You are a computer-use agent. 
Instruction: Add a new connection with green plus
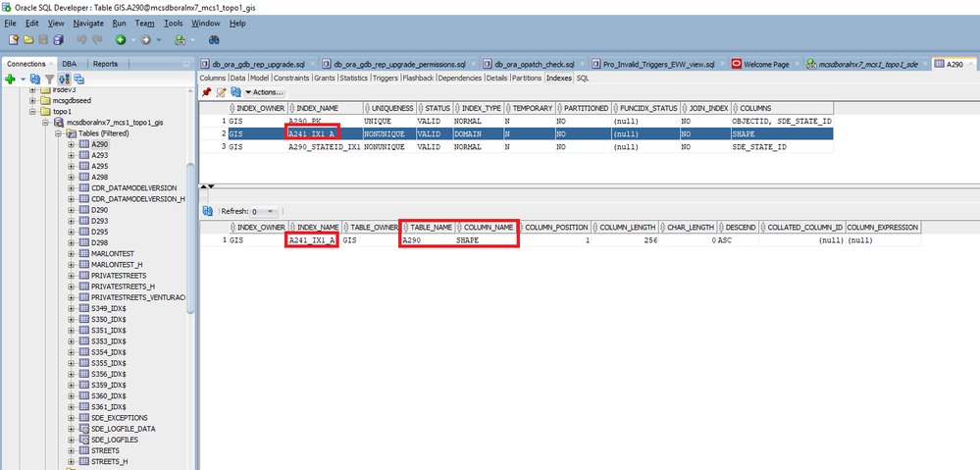(10, 79)
